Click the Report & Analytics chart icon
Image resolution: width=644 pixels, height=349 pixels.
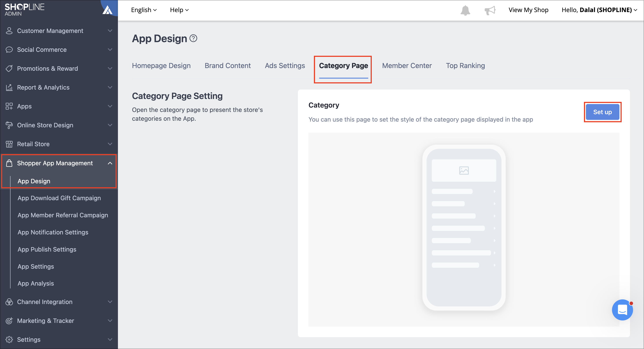9,87
